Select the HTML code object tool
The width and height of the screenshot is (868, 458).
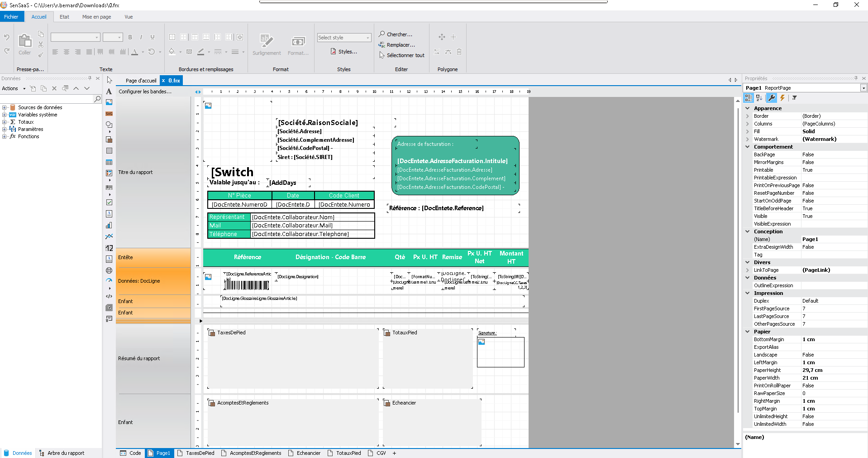[x=109, y=296]
